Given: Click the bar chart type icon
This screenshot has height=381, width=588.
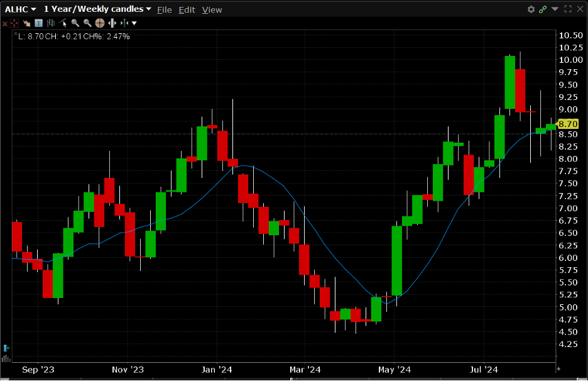Looking at the screenshot, I should pos(51,23).
